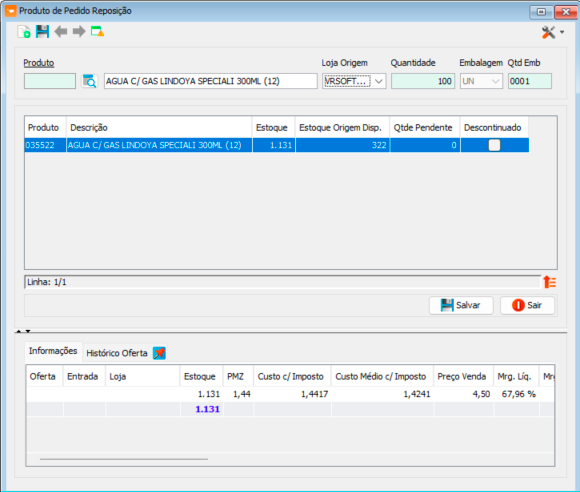
Task: Switch to the Histórico Oferta tab
Action: coord(117,353)
